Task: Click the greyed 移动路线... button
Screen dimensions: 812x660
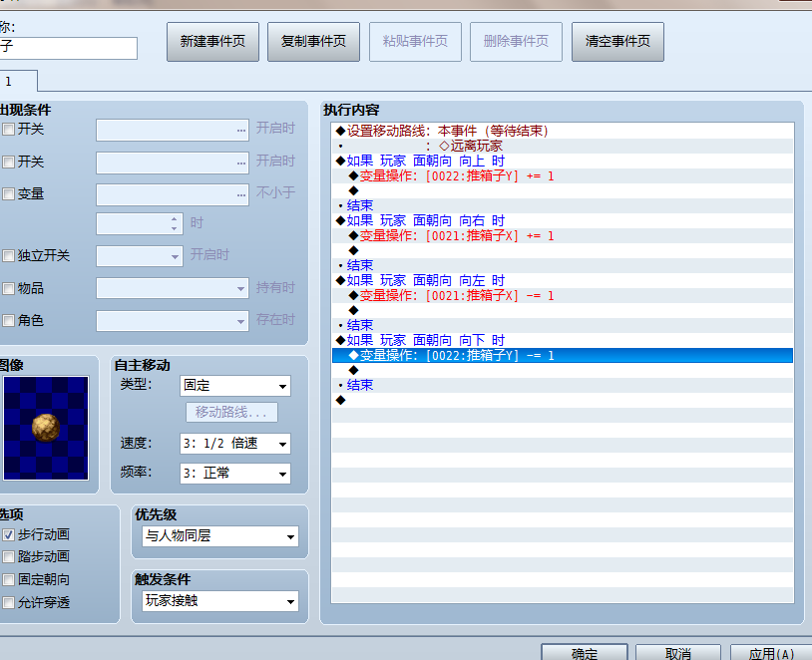Action: click(x=231, y=413)
